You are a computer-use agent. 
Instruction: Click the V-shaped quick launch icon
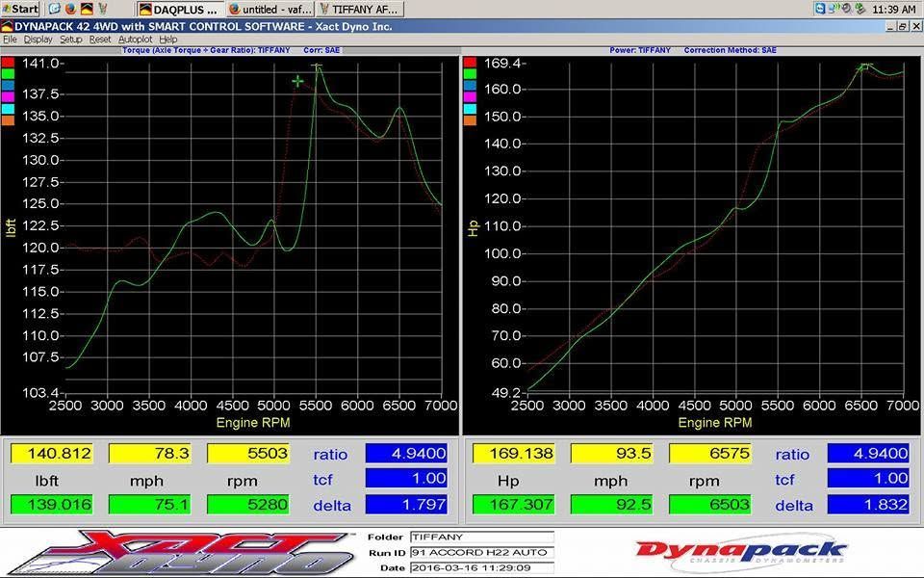103,9
